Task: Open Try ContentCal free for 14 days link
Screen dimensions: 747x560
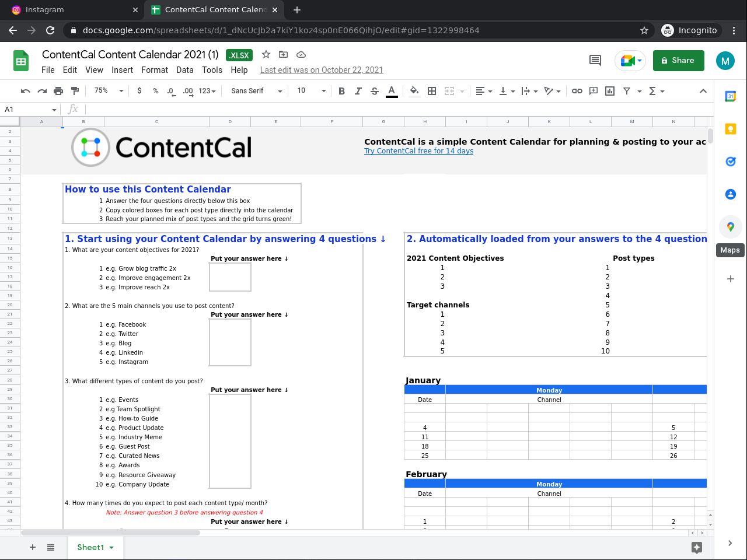Action: (x=418, y=151)
